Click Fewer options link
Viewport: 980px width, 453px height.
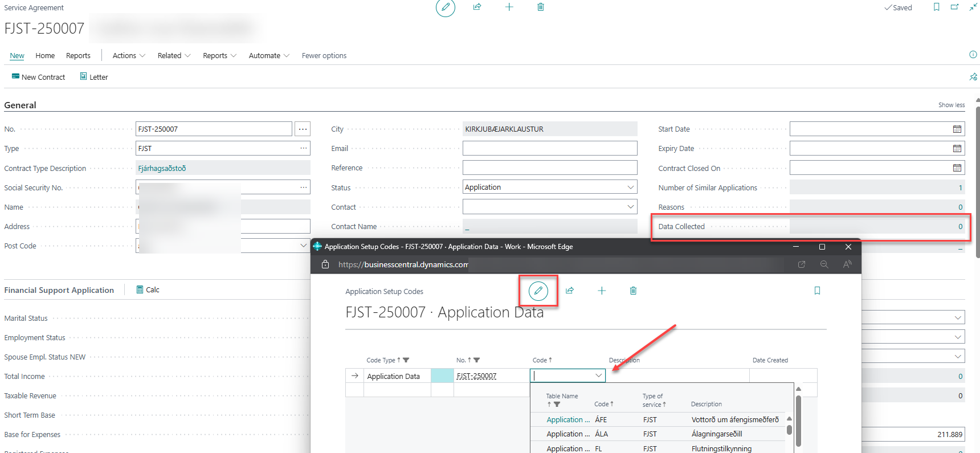(x=324, y=56)
